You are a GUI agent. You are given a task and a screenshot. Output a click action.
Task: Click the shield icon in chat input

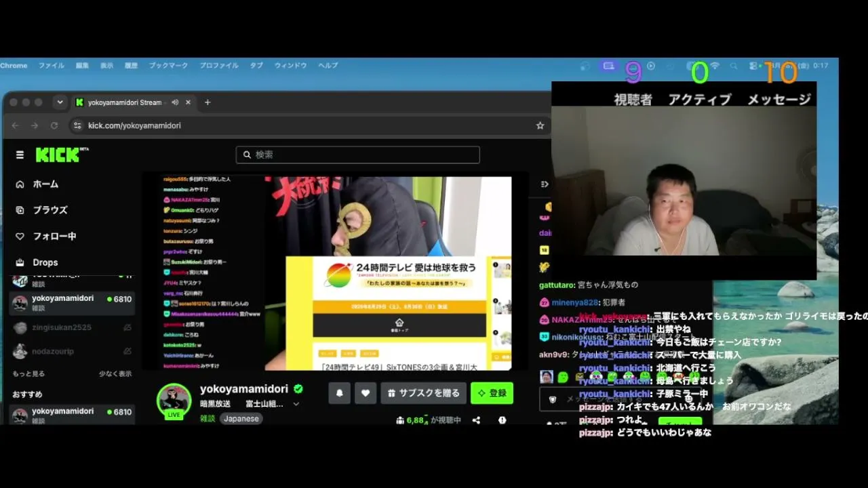553,400
